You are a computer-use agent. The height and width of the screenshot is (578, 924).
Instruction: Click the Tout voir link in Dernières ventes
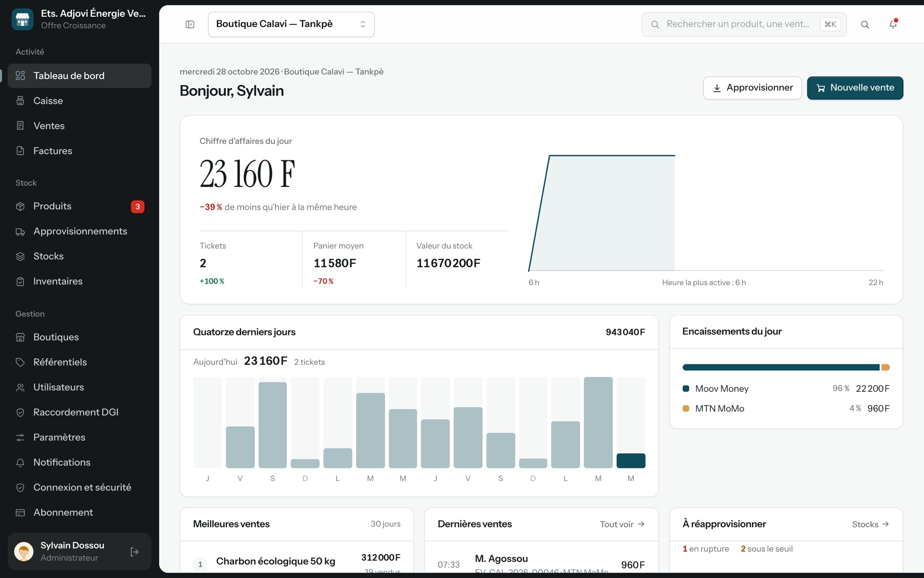point(622,524)
